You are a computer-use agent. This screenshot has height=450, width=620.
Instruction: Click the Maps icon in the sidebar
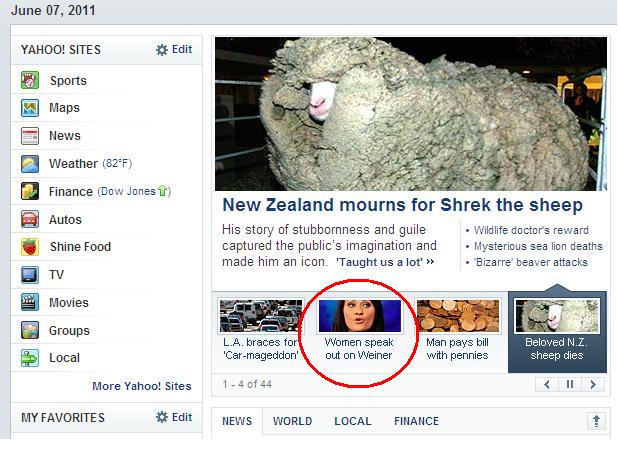[x=30, y=108]
